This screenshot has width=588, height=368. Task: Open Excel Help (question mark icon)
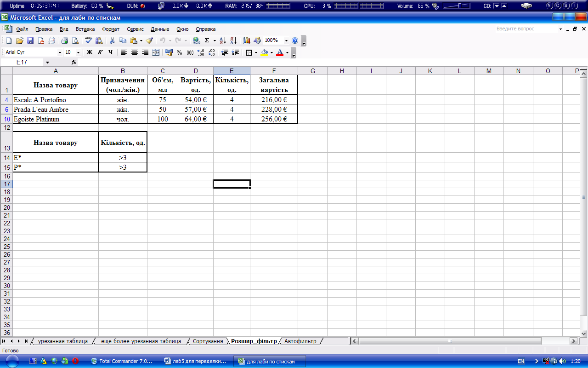click(294, 40)
